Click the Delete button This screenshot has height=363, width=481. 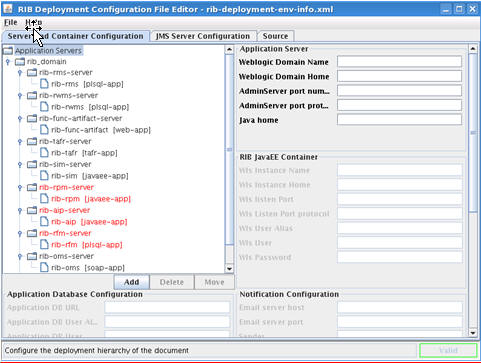[x=172, y=282]
